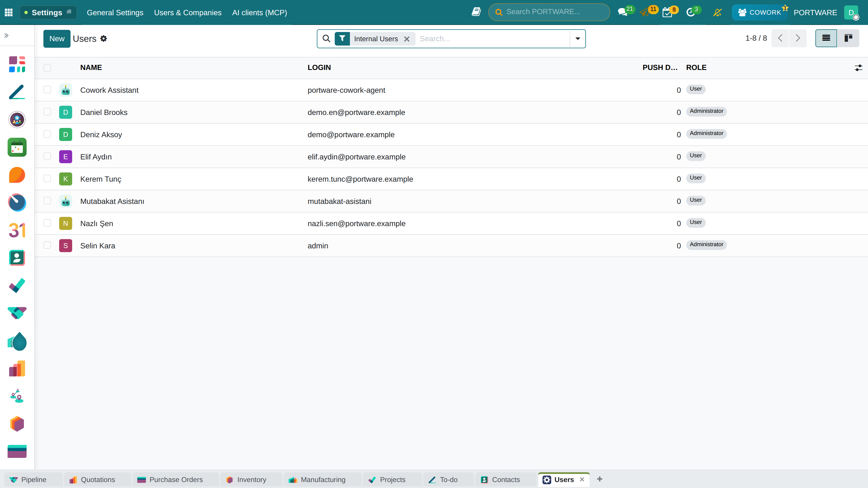Open the 31 Calendar app in sidebar

click(x=17, y=230)
